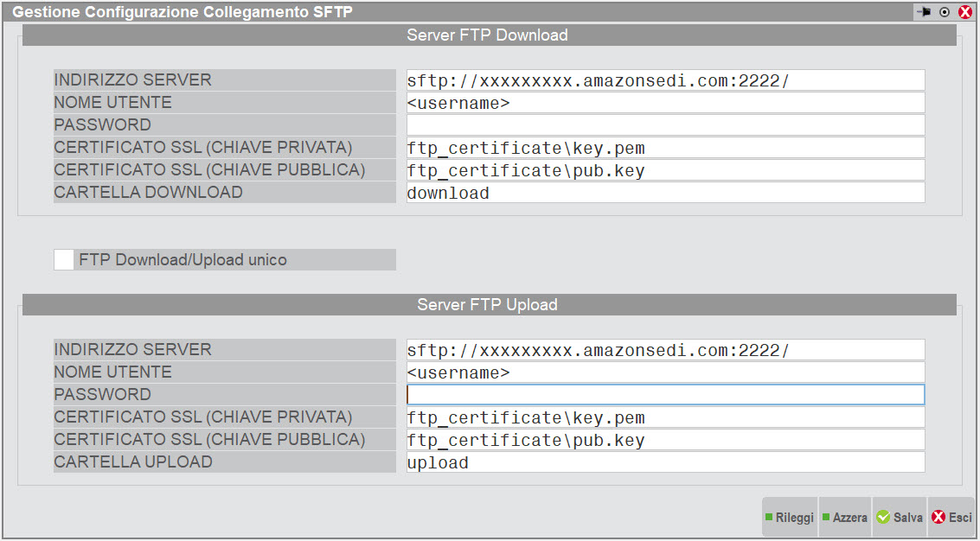Edit Upload private key certificate field
The image size is (980, 541).
pyautogui.click(x=664, y=417)
